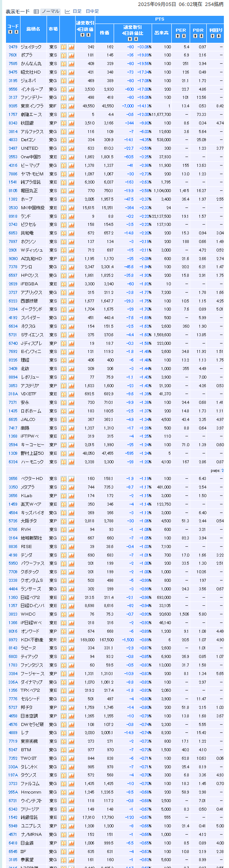The height and width of the screenshot is (868, 229).
Task: Open stock code 1757 link
Action: (13, 115)
